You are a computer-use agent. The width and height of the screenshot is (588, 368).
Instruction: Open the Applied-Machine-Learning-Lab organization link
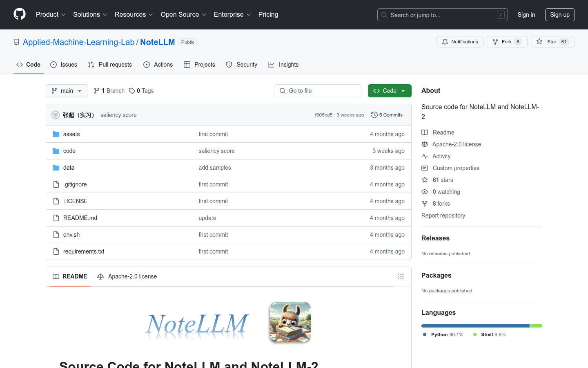point(78,42)
